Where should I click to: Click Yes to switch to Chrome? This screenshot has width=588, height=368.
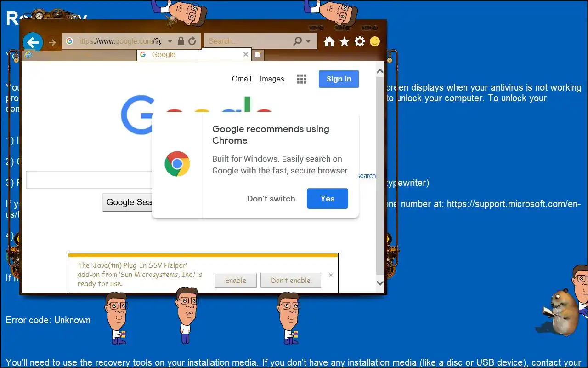click(328, 199)
